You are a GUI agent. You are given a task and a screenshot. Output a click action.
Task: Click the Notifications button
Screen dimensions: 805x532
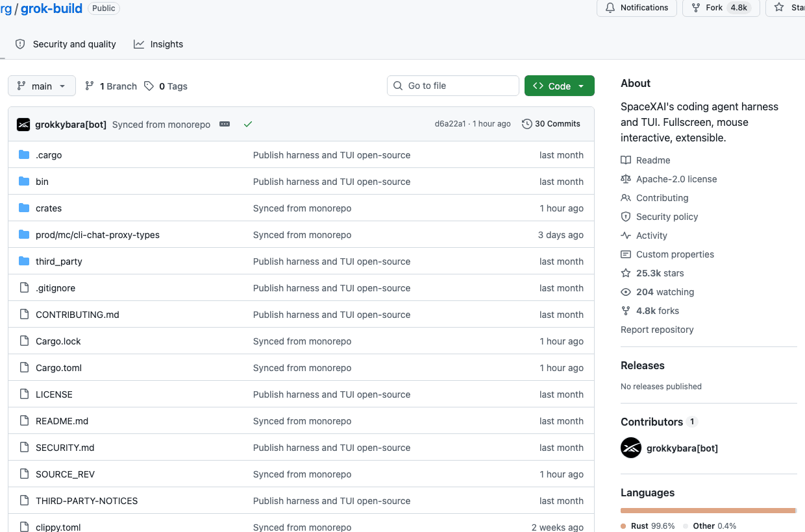pyautogui.click(x=637, y=8)
